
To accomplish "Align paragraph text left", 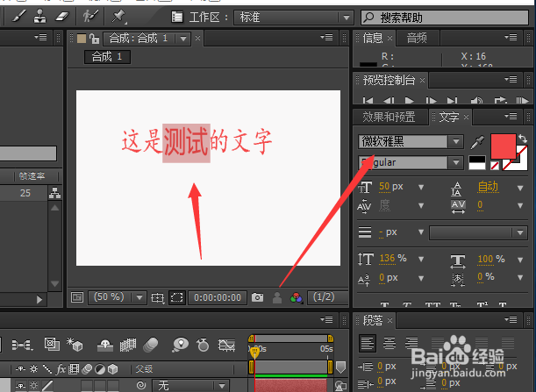I will pos(368,343).
